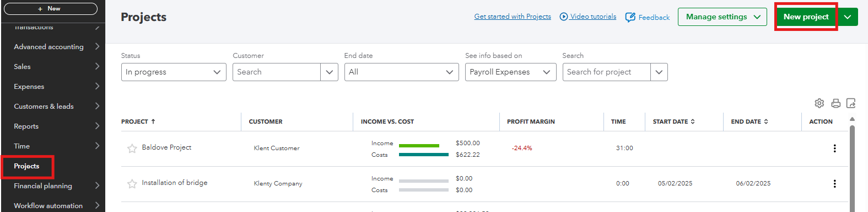Viewport: 868px width, 212px height.
Task: Click the export icon above the table
Action: point(851,103)
